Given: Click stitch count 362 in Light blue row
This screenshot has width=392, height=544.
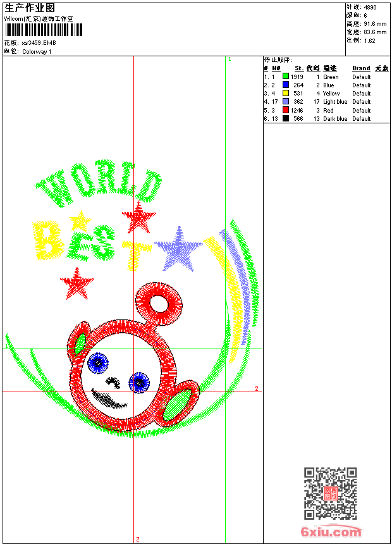Looking at the screenshot, I should click(298, 102).
